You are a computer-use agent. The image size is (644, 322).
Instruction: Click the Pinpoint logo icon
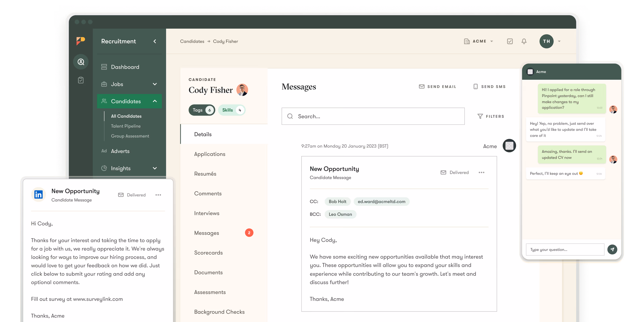pyautogui.click(x=80, y=41)
